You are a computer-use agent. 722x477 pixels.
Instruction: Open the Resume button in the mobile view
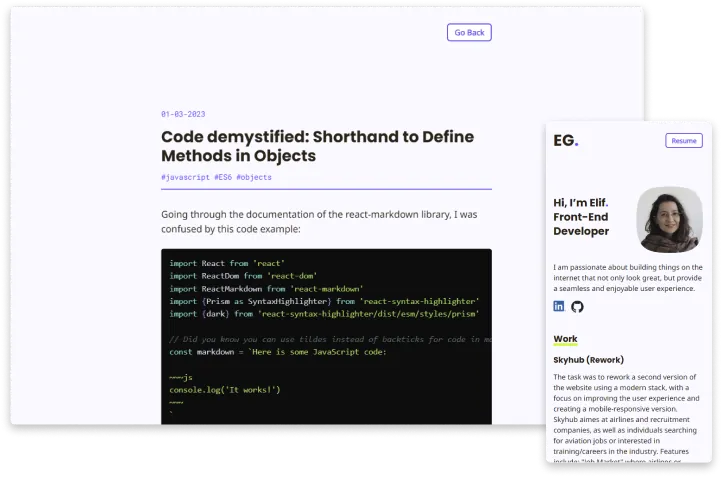point(684,140)
